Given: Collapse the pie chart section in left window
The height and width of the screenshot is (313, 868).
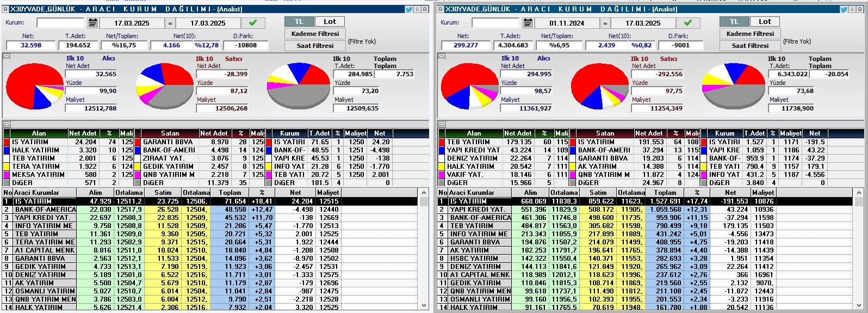Looking at the screenshot, I should [x=6, y=56].
